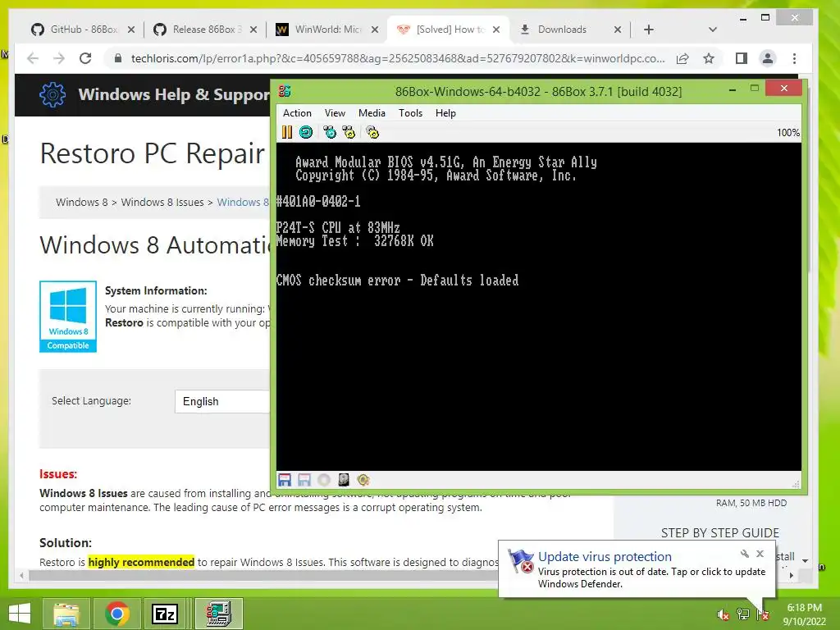Close the GitHub - 86Box tab
The height and width of the screenshot is (630, 840).
tap(131, 30)
